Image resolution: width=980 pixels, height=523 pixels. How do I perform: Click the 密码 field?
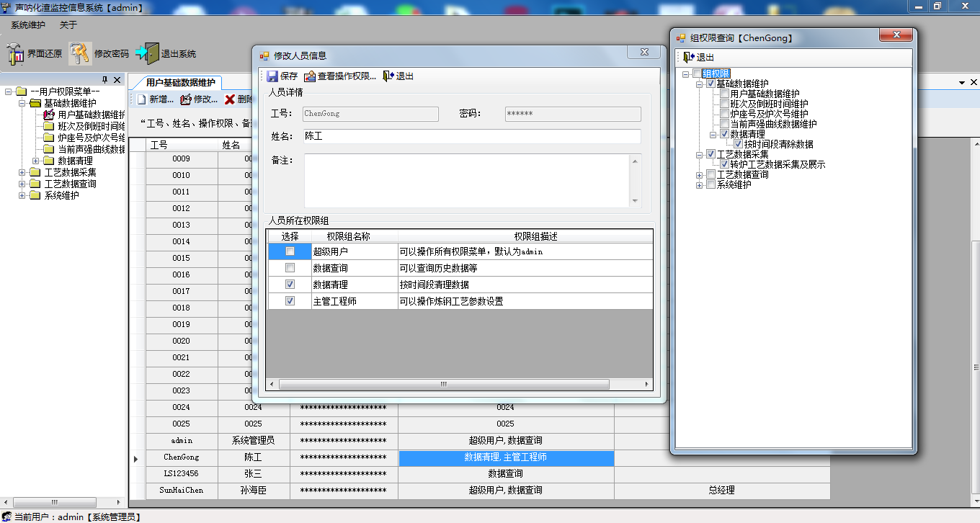(573, 114)
